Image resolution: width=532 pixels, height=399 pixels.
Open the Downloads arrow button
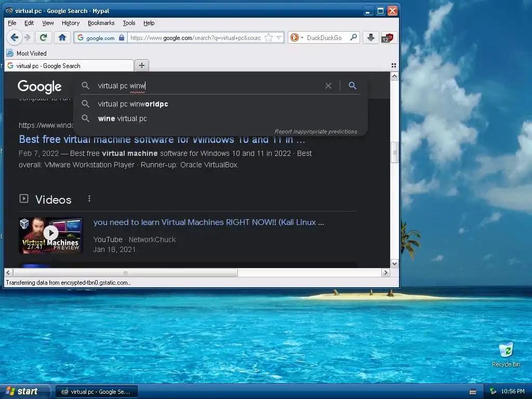[371, 37]
